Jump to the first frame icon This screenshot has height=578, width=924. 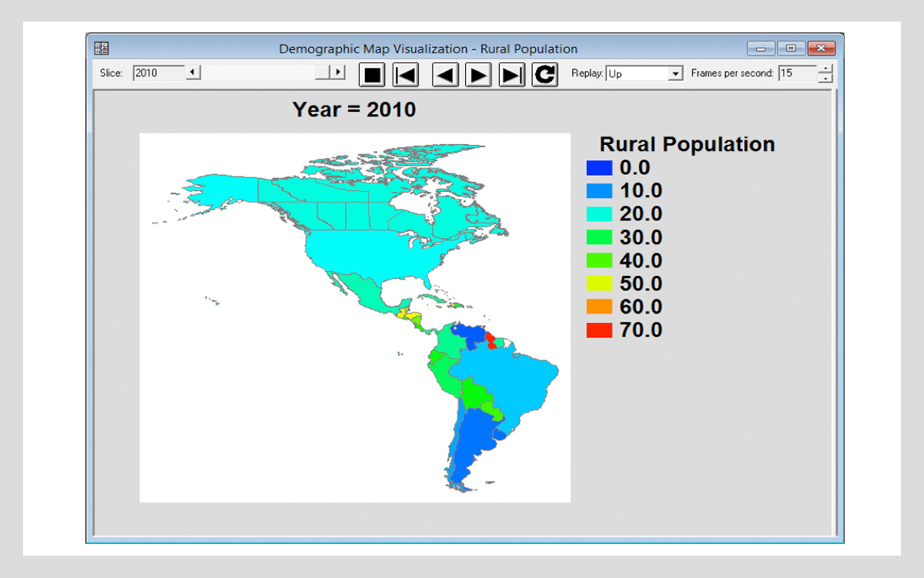click(x=405, y=75)
